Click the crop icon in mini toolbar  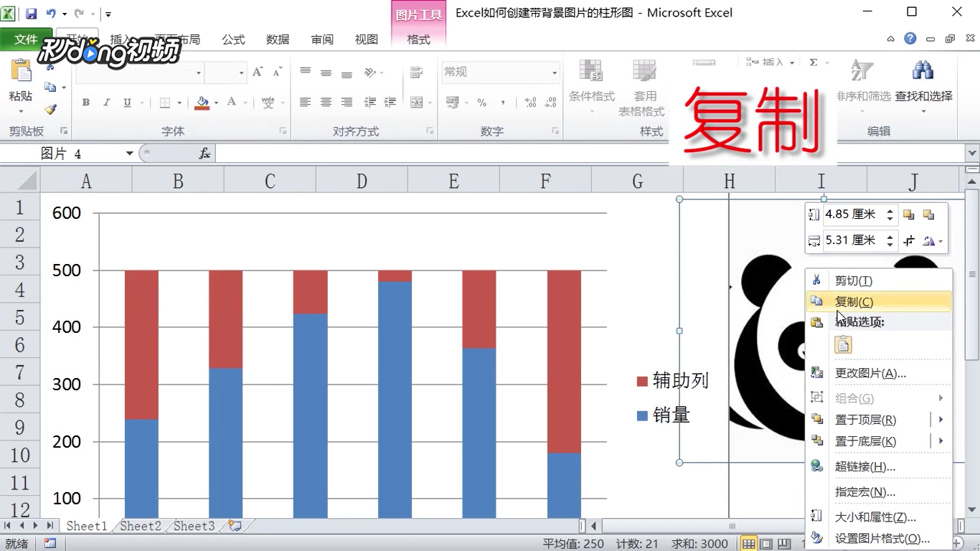pos(909,240)
